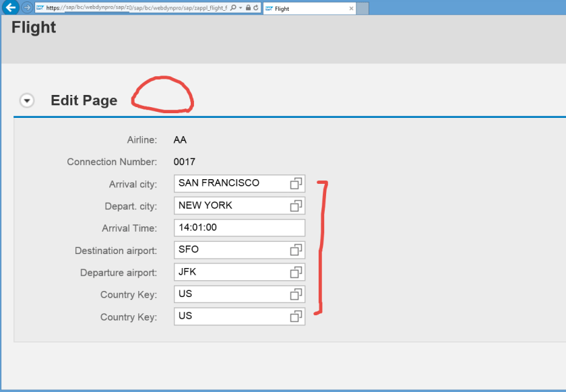Open value help for Depart. city

pyautogui.click(x=296, y=205)
